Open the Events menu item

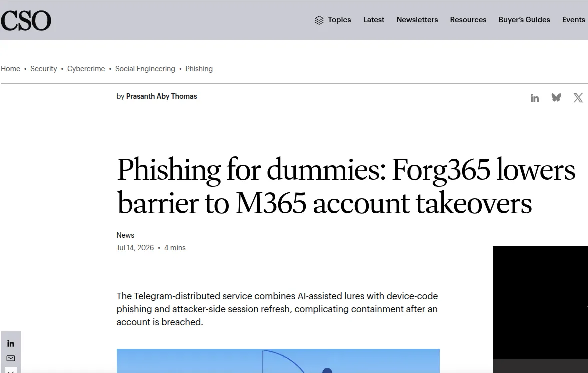coord(574,20)
